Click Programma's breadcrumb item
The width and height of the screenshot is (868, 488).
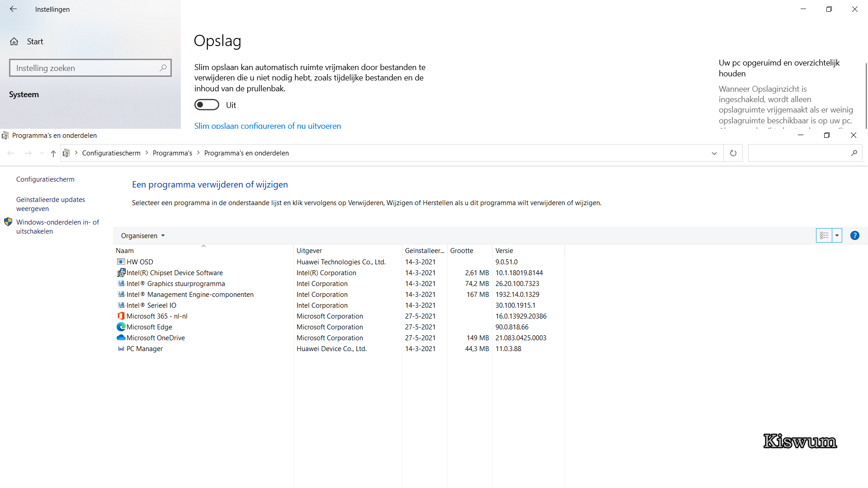click(x=172, y=153)
